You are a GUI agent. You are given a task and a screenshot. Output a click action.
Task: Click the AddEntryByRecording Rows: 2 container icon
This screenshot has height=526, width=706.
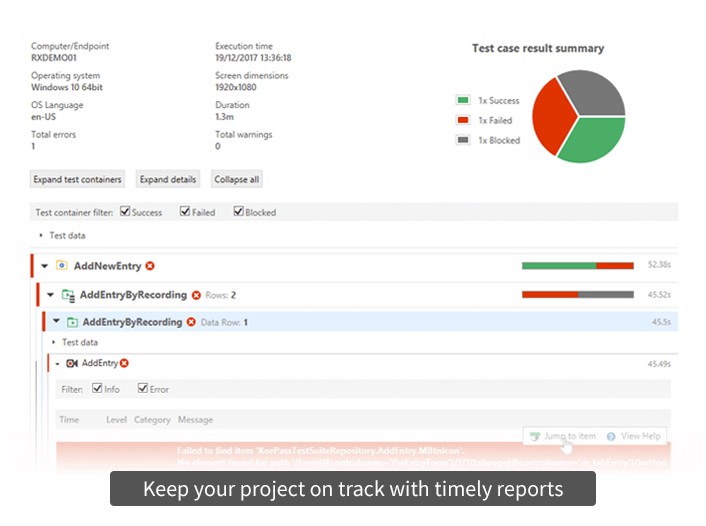point(68,295)
